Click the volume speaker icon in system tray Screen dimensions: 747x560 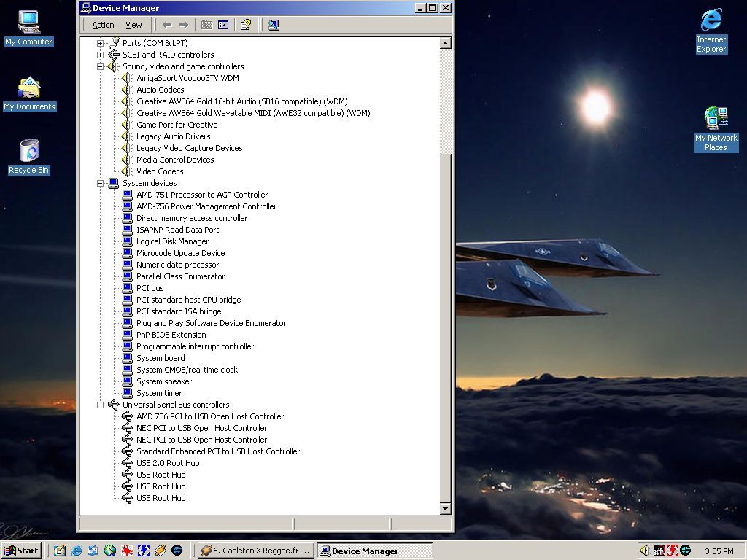(x=644, y=551)
